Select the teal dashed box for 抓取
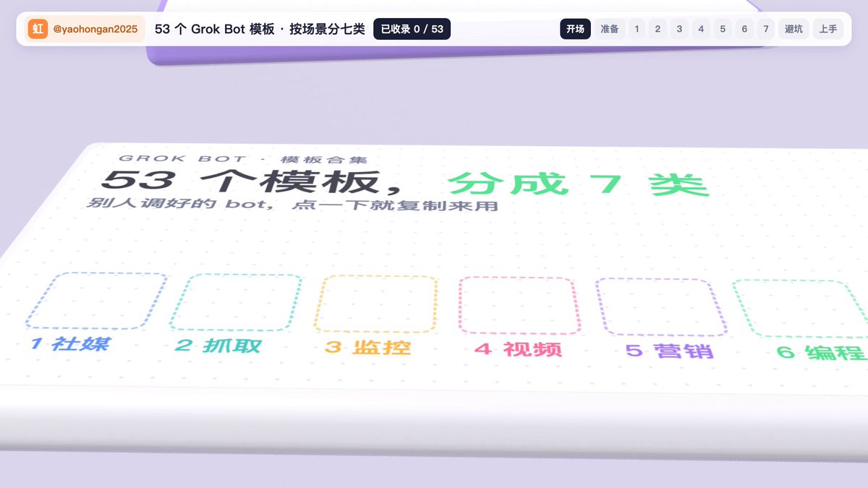Screen dimensions: 868x488 tap(236, 303)
